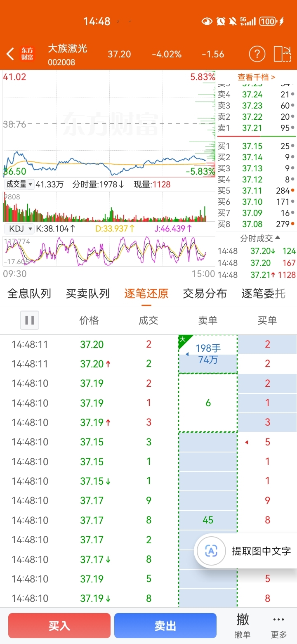This screenshot has width=297, height=644.
Task: Tap the 更多 three-dot icon
Action: (279, 626)
